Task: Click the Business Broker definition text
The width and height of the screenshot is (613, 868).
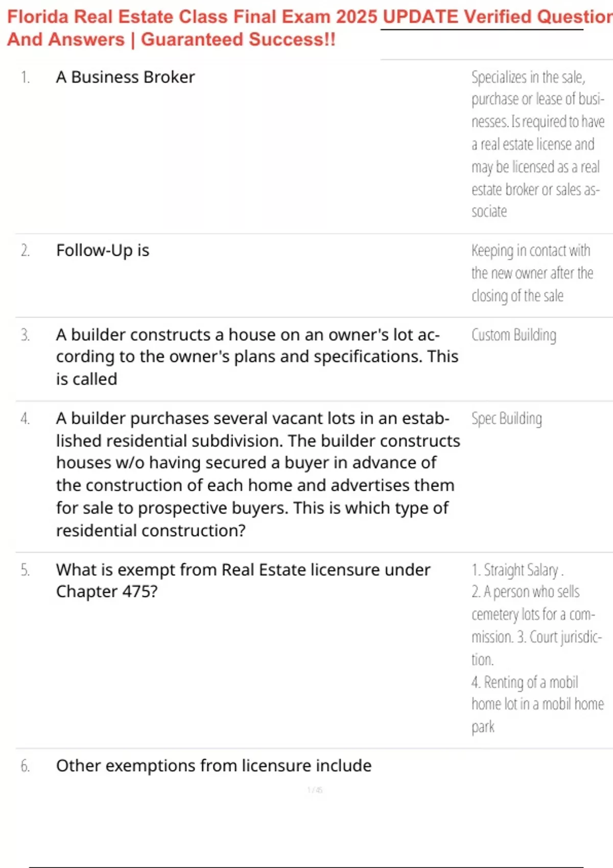Action: [x=536, y=144]
